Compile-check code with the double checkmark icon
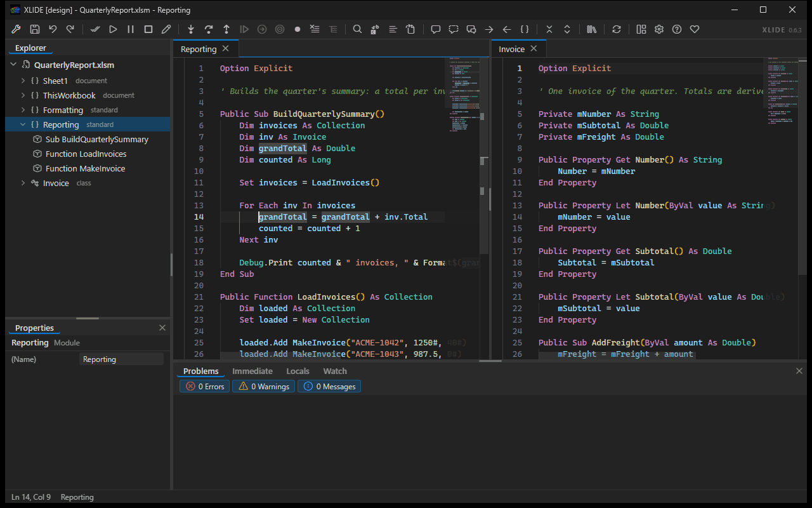Viewport: 812px width, 508px height. (x=95, y=29)
